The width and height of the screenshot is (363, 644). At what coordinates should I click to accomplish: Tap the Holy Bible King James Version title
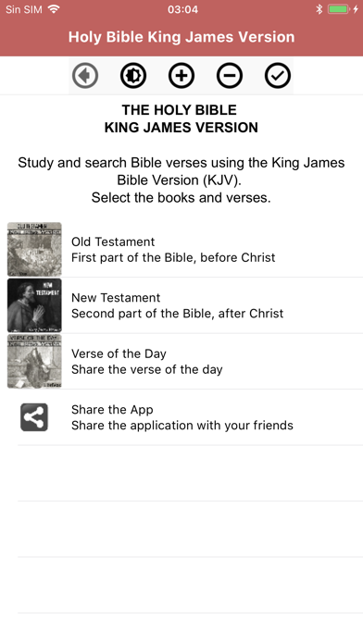pyautogui.click(x=181, y=37)
